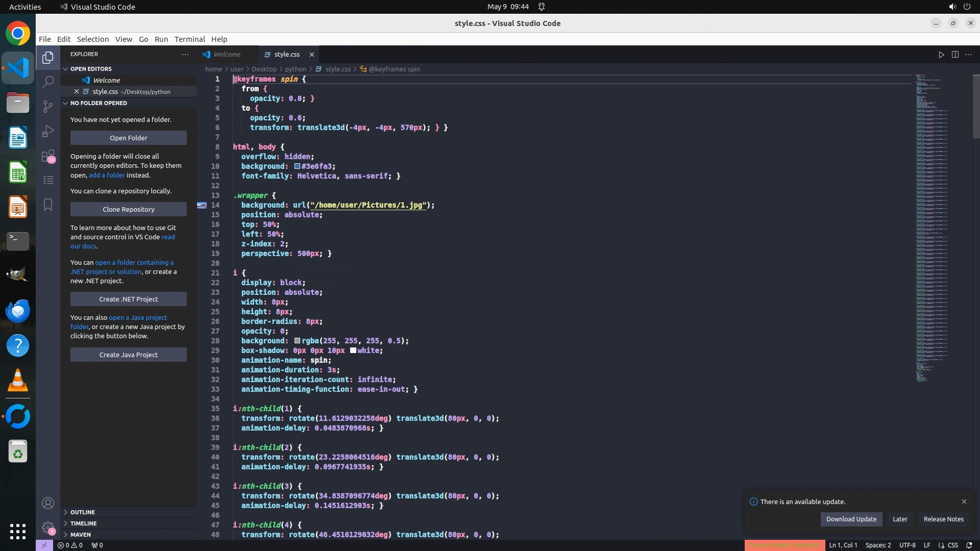This screenshot has height=551, width=980.
Task: Click the notifications bell in status bar
Action: click(x=969, y=545)
